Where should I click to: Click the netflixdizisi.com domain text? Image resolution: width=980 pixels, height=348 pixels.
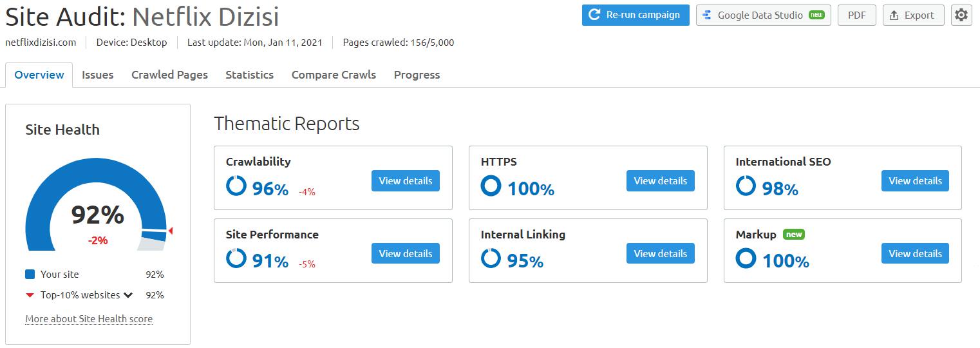tap(41, 43)
